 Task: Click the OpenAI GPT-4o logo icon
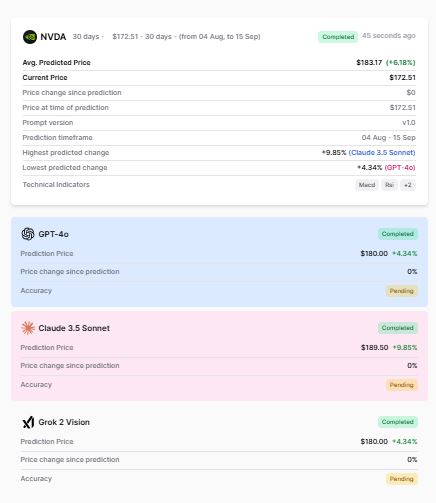(28, 234)
